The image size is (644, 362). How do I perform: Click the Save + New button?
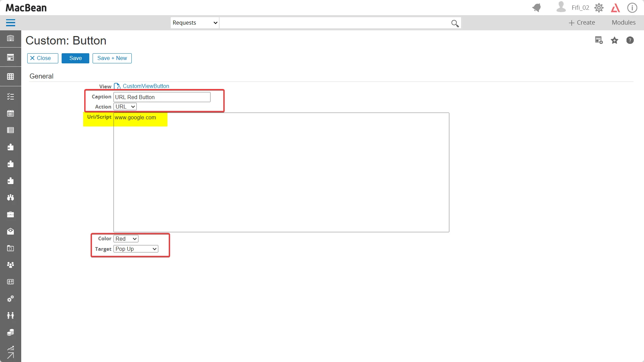tap(112, 58)
